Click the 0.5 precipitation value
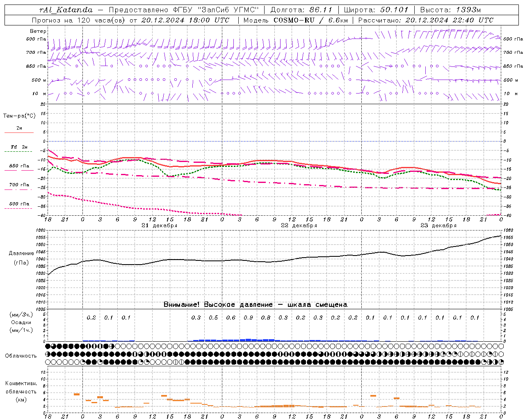Viewport: 525px width, 420px height. 213,318
